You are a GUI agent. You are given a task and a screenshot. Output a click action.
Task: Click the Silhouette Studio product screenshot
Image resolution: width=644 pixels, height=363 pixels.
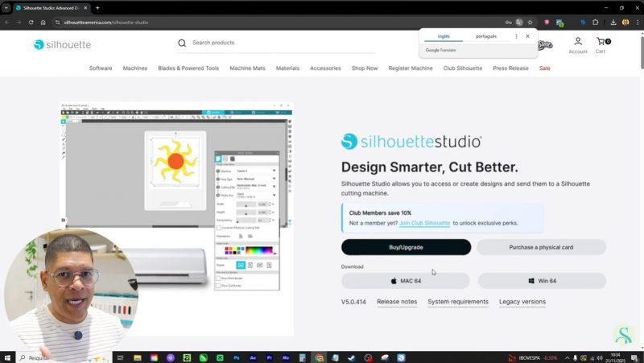point(176,219)
